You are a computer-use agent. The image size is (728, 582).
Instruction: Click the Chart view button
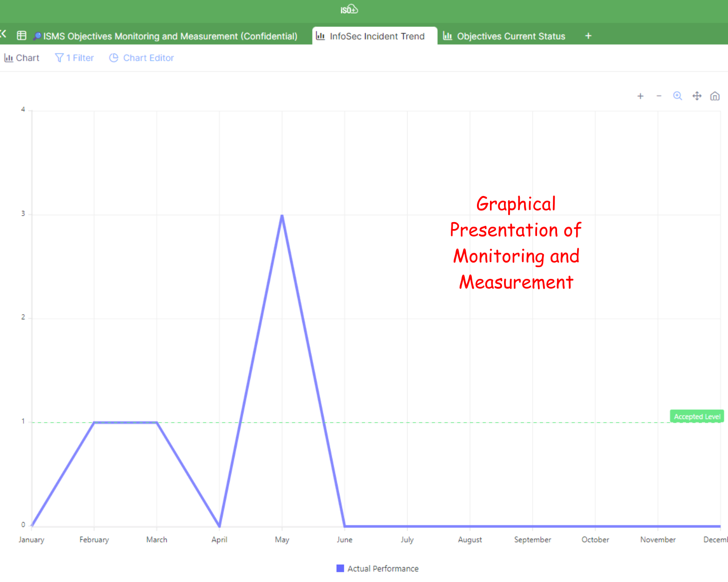pyautogui.click(x=22, y=58)
